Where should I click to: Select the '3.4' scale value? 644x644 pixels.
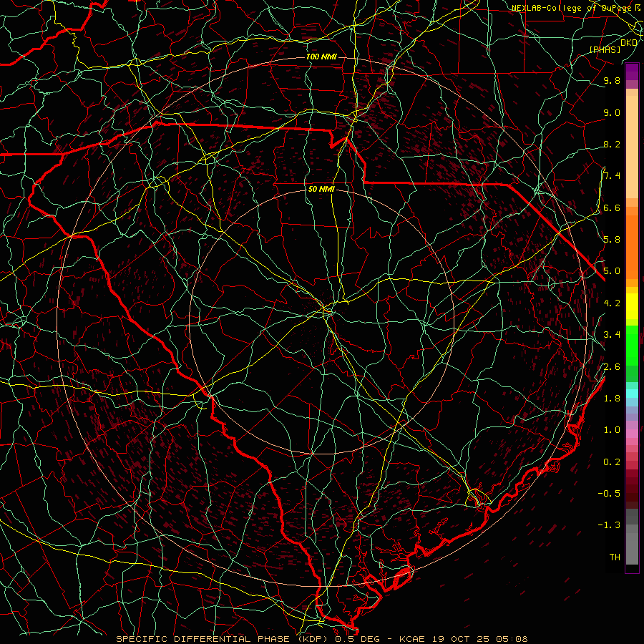point(612,334)
